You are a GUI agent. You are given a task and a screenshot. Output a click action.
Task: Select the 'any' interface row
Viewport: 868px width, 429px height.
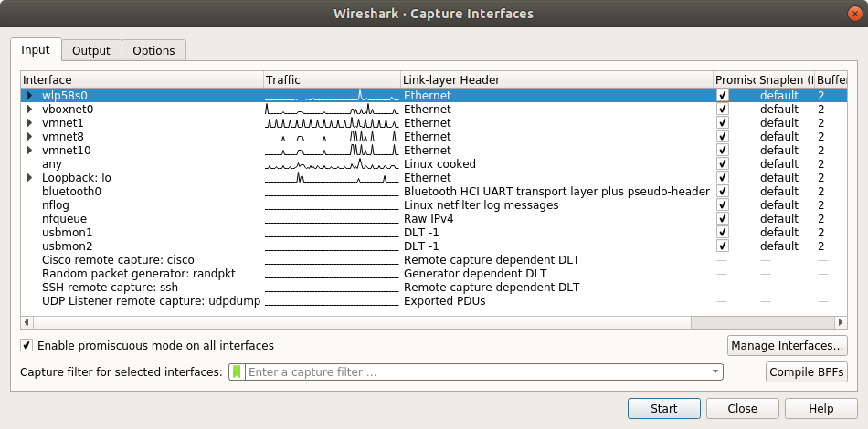tap(434, 163)
